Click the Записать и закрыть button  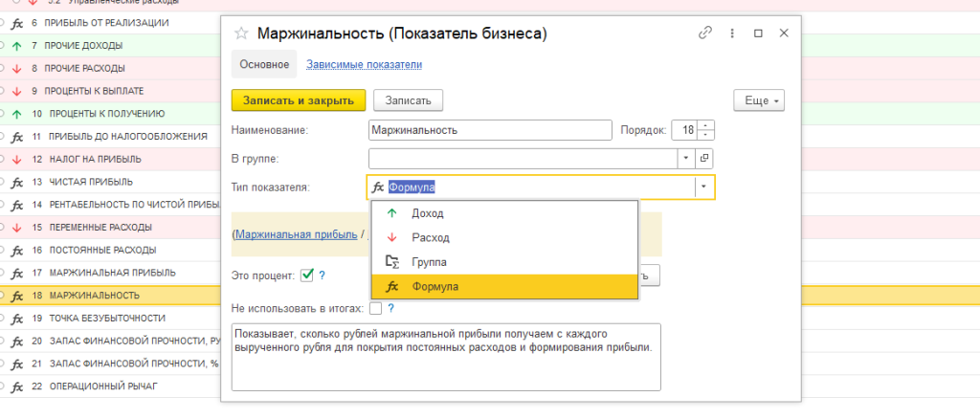point(299,100)
